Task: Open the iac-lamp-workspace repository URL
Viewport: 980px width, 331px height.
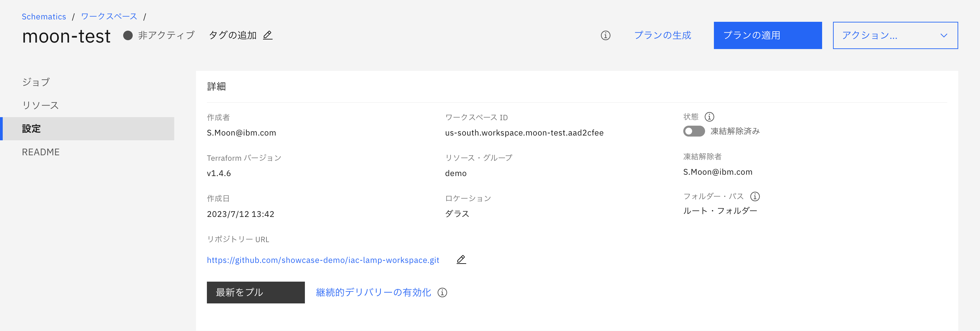Action: [323, 260]
